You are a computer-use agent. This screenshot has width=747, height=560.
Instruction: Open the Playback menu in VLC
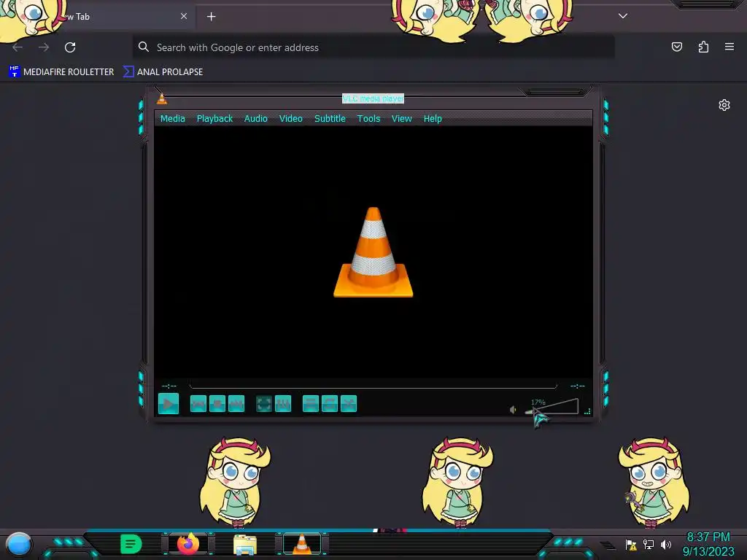215,119
